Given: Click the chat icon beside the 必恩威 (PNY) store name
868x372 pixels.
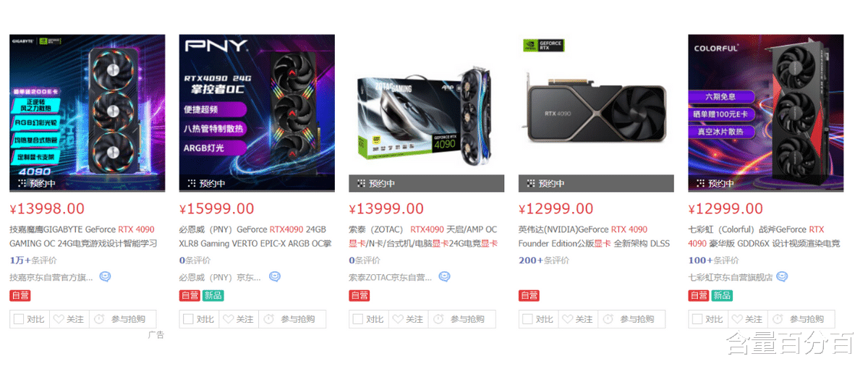Looking at the screenshot, I should tap(275, 276).
